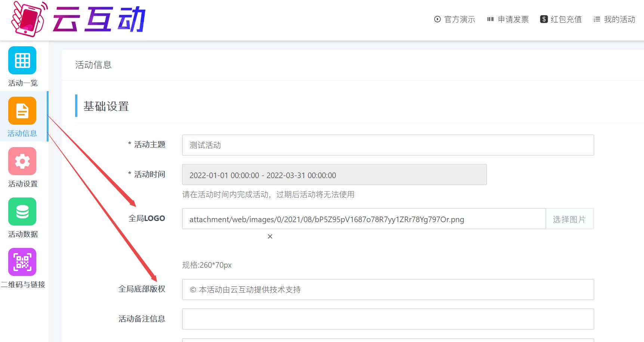The width and height of the screenshot is (644, 342).
Task: Remove the logo image with the × button
Action: 270,236
